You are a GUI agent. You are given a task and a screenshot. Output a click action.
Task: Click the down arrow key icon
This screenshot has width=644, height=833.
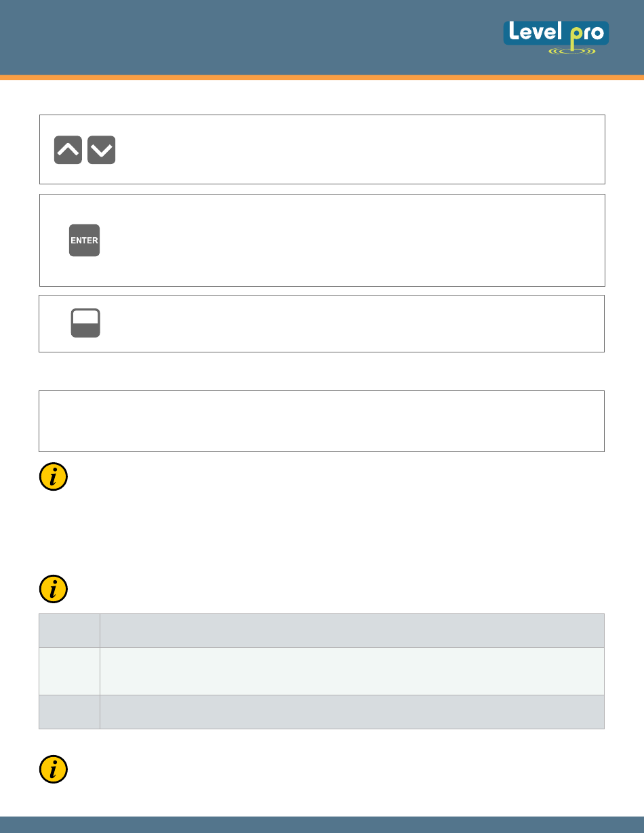[102, 150]
